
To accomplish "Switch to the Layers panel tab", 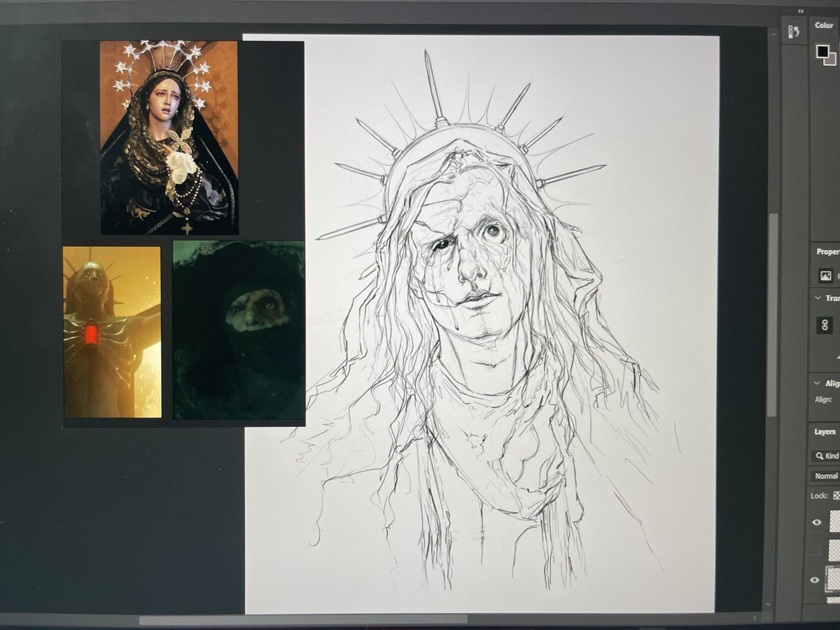I will [x=824, y=432].
